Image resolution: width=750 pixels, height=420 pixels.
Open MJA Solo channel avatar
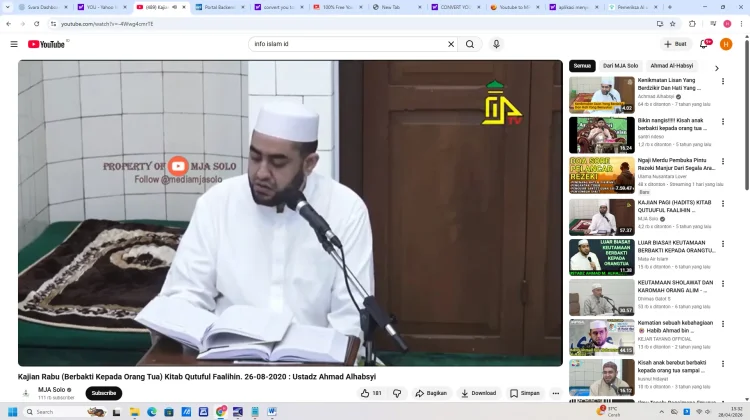(x=26, y=393)
